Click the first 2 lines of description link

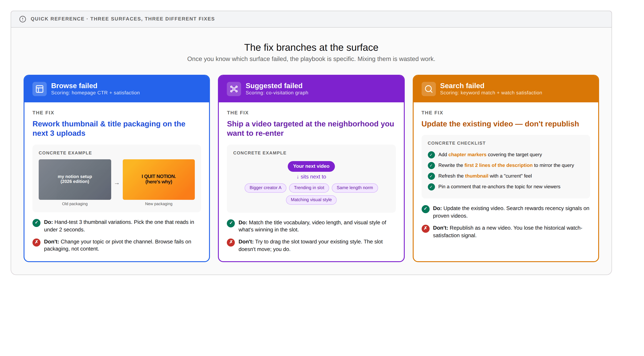pos(498,165)
